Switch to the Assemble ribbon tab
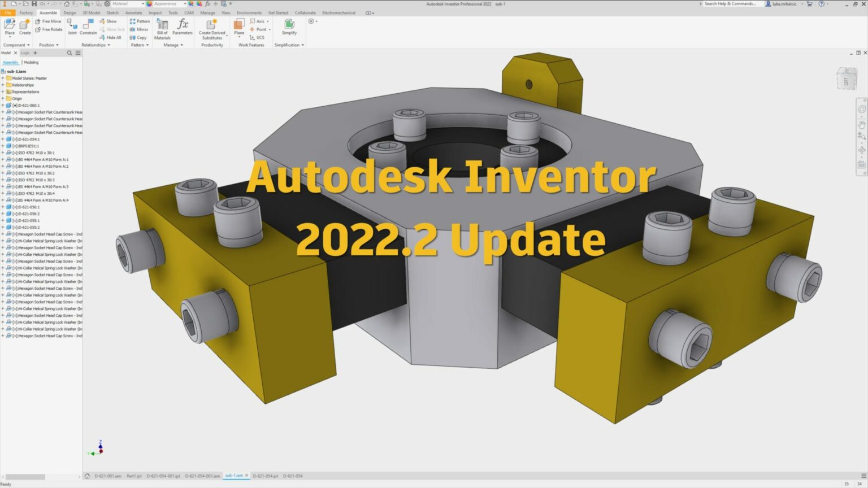This screenshot has height=488, width=868. point(48,12)
